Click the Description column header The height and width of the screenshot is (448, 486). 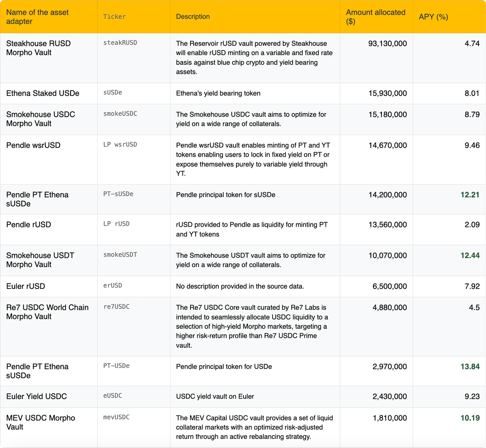pyautogui.click(x=193, y=17)
